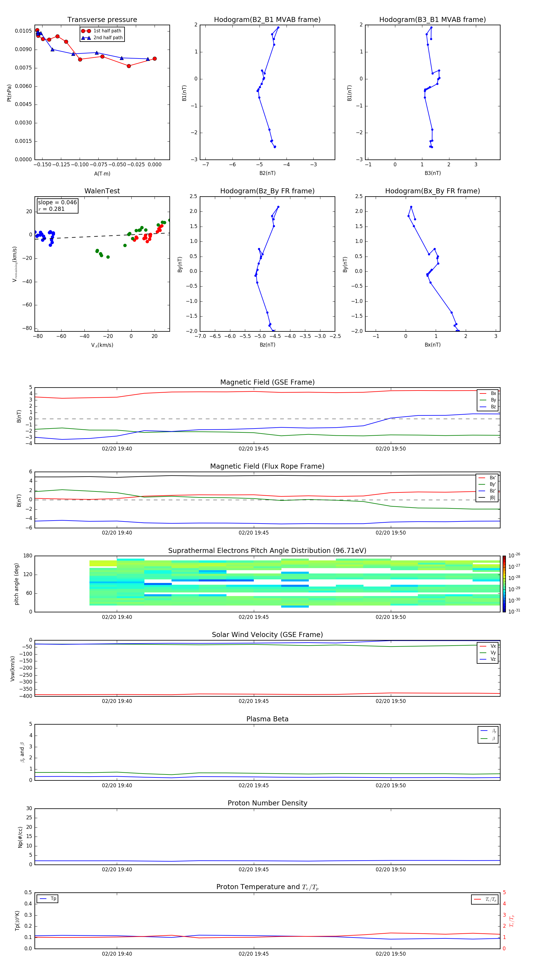Screen dimensions: 535x980
Task: Click the black |B| line in Flux Rope plot
Action: click(x=267, y=476)
